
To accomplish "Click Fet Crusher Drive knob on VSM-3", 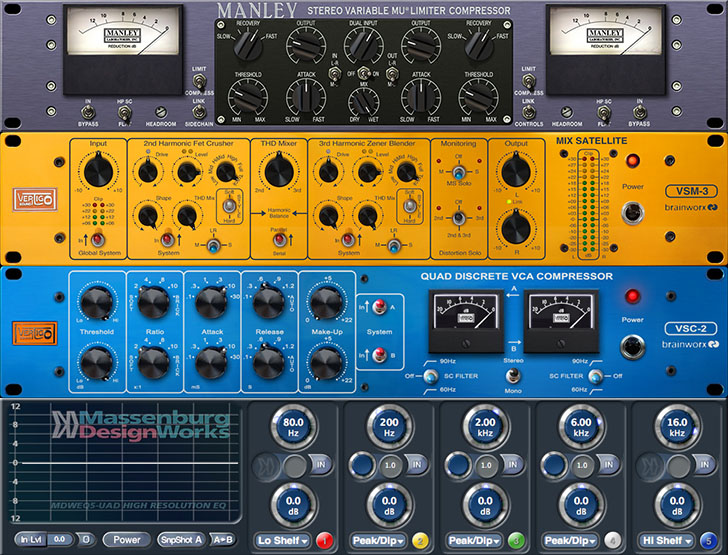I will [x=148, y=172].
